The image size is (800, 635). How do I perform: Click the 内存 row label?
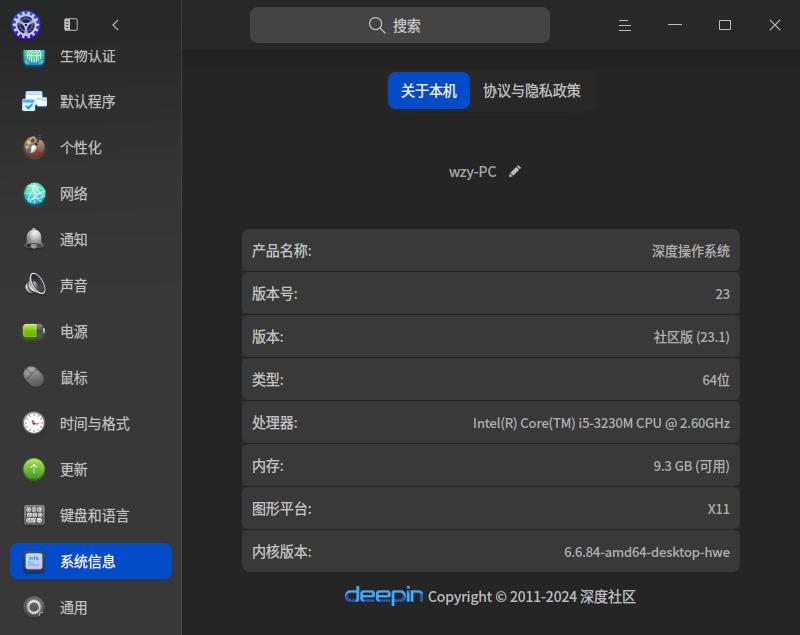pyautogui.click(x=267, y=466)
